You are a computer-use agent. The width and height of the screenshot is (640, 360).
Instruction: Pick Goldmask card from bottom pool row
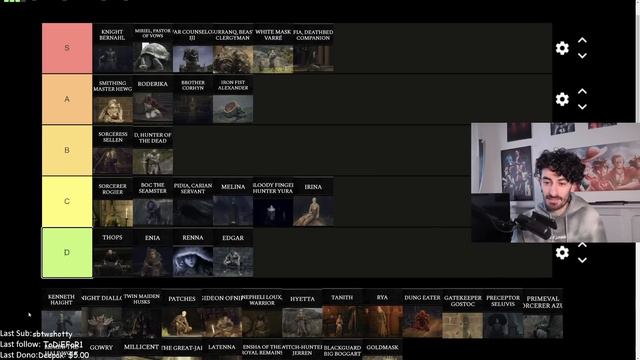[382, 349]
